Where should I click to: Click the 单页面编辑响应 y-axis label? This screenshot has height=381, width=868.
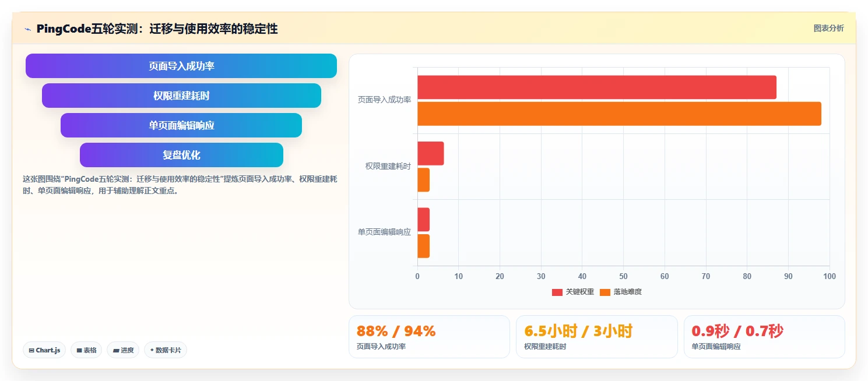[384, 232]
